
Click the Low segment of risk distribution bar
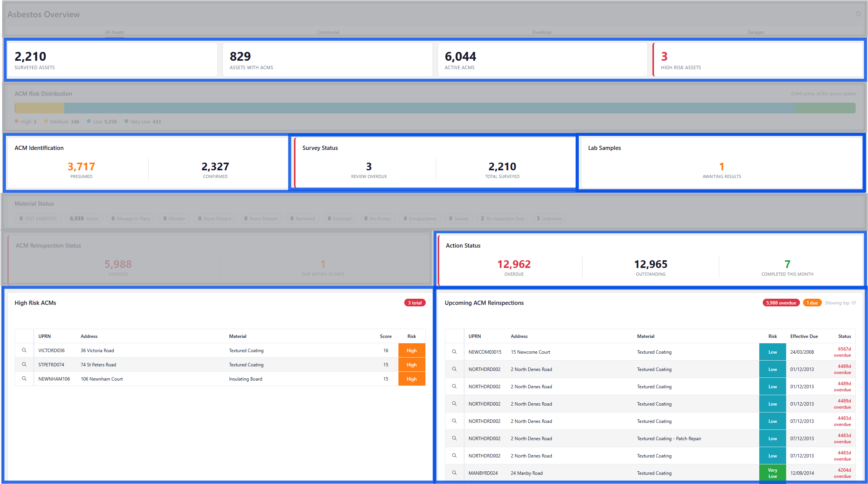[x=429, y=108]
